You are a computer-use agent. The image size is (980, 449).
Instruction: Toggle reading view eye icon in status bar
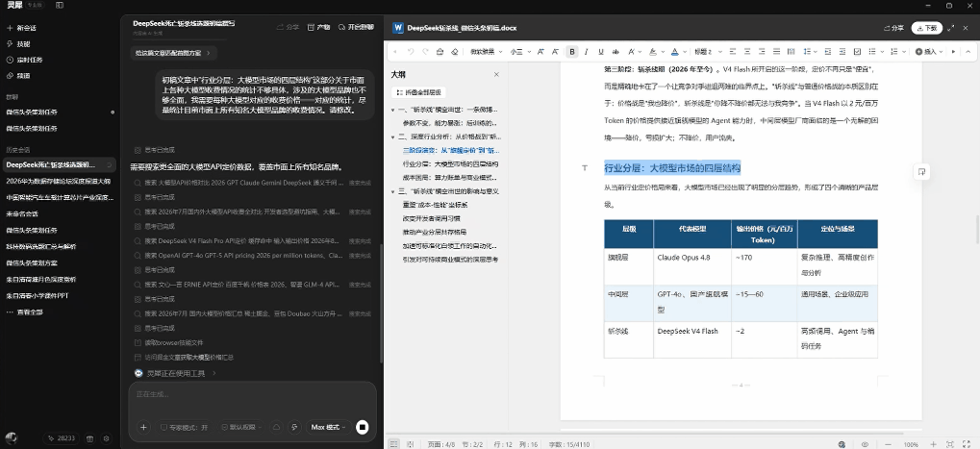coord(865,444)
